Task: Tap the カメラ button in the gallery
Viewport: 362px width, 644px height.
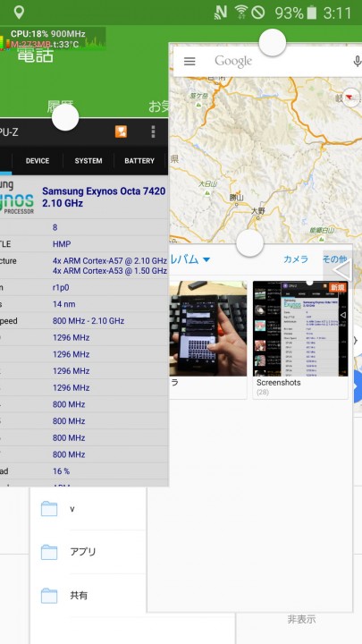Action: click(296, 259)
